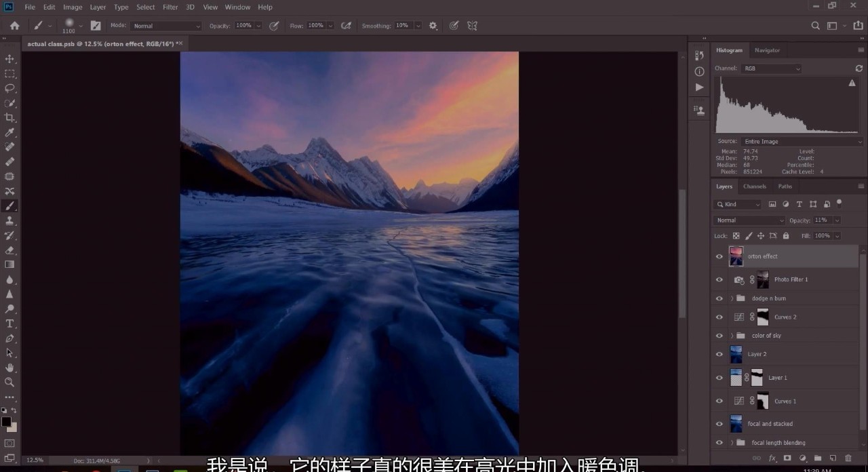Click the foreground color swatch

point(6,422)
